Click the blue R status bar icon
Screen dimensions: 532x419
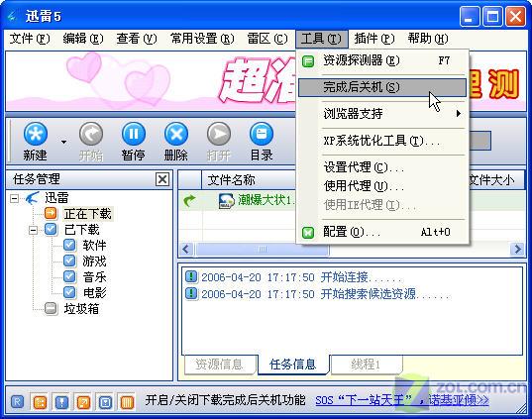coord(17,402)
